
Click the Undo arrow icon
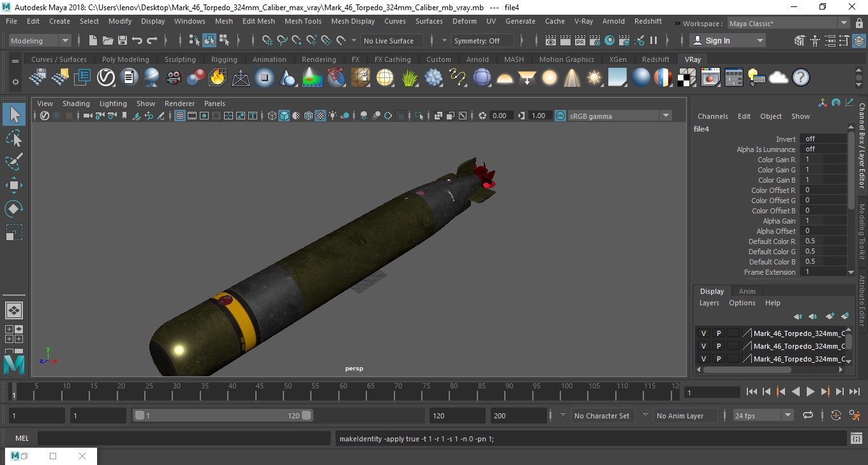tap(137, 40)
